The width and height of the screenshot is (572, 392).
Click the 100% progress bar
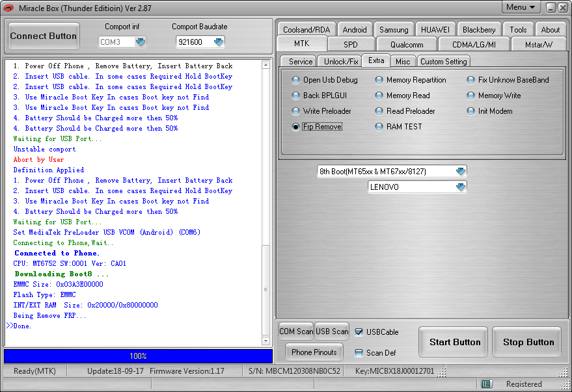138,356
